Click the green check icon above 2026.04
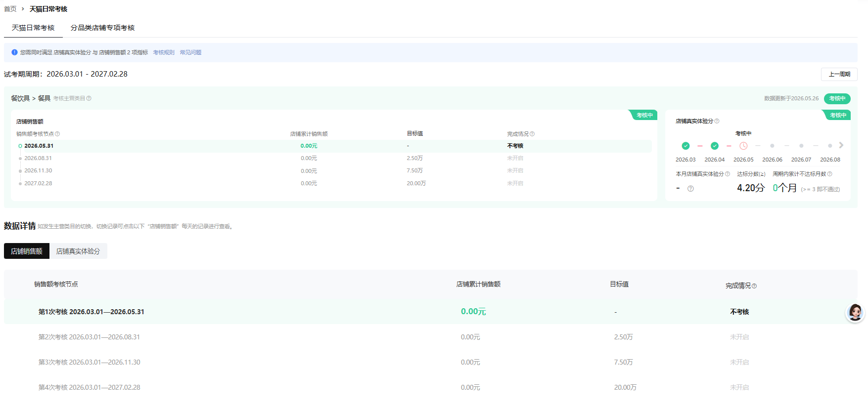This screenshot has height=411, width=868. [715, 146]
